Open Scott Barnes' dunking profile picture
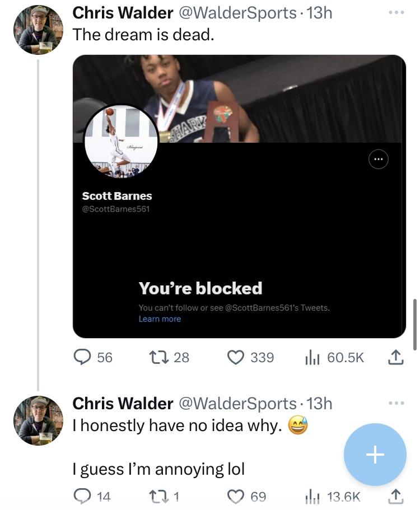 [x=121, y=140]
